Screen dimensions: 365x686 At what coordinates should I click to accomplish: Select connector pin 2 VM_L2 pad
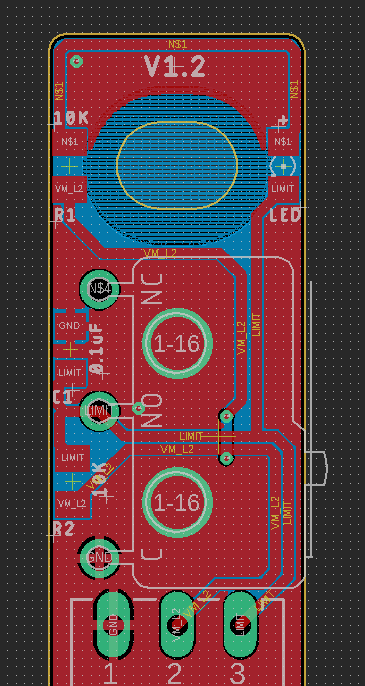[177, 625]
